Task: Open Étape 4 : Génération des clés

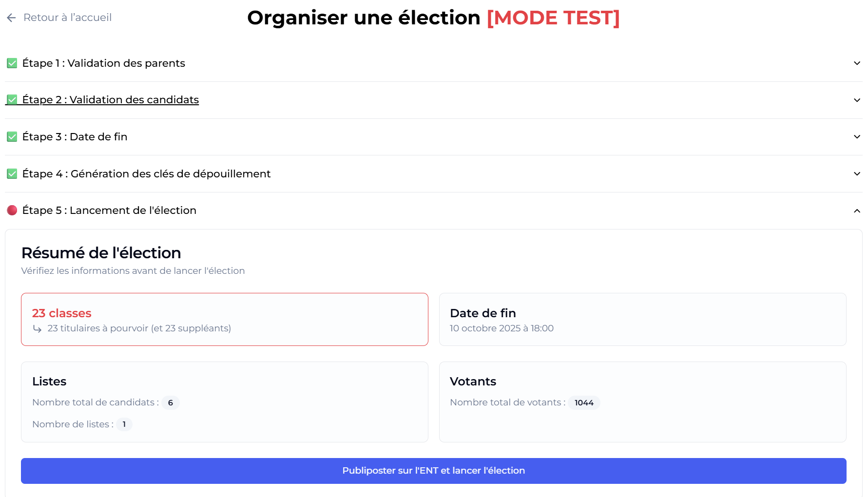Action: pyautogui.click(x=856, y=173)
